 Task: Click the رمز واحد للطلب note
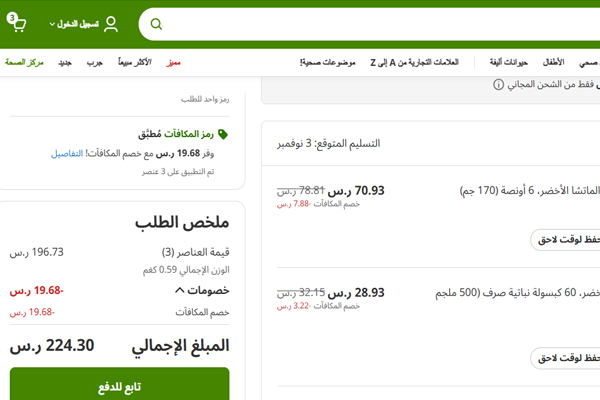pos(205,100)
